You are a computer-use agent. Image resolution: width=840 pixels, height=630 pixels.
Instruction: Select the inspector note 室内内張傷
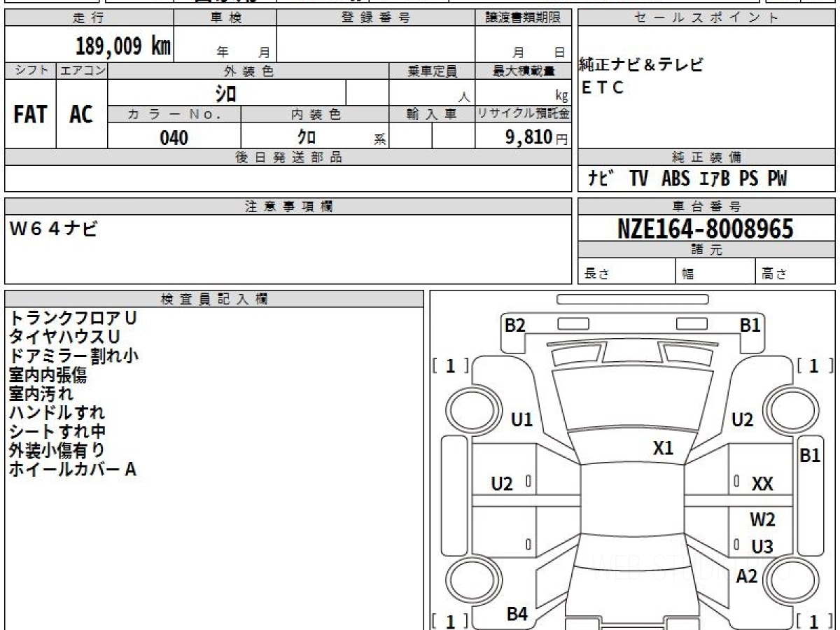tap(48, 374)
